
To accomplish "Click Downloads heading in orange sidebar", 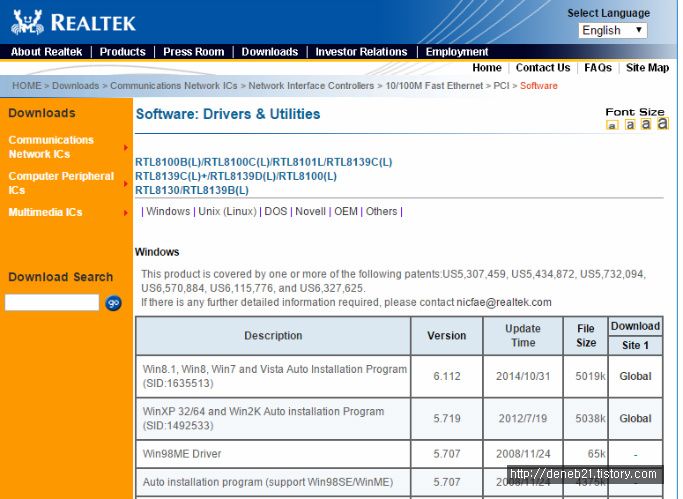I will (42, 113).
